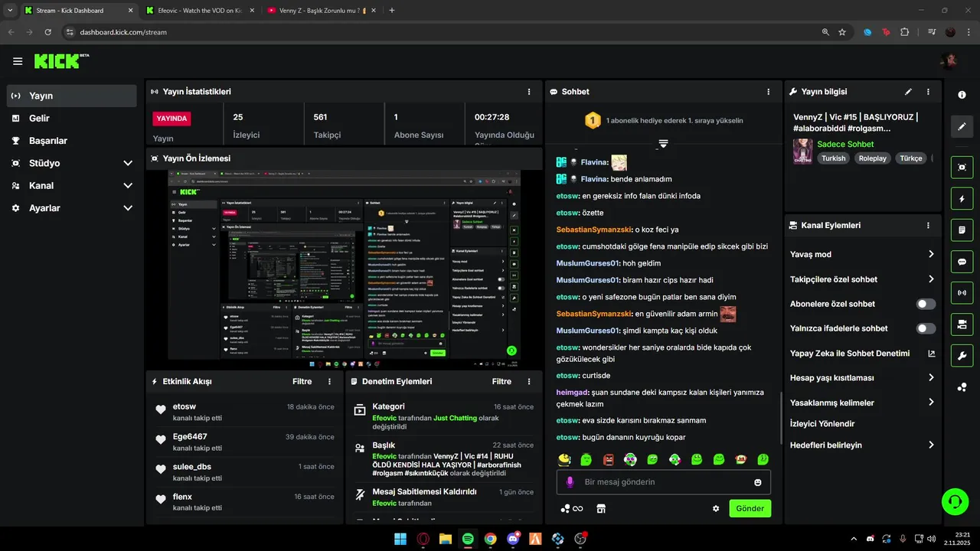Open the shop icon below the chat input
The height and width of the screenshot is (551, 980).
[x=601, y=508]
